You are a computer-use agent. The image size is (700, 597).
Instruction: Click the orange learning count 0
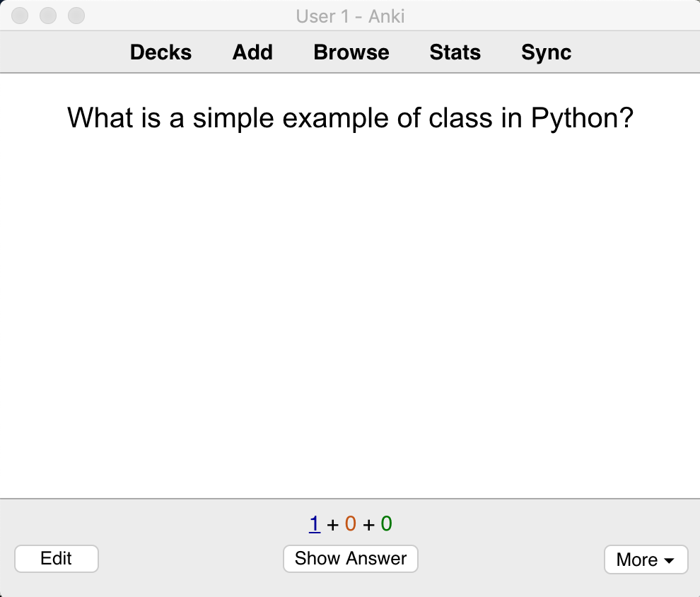pyautogui.click(x=351, y=523)
